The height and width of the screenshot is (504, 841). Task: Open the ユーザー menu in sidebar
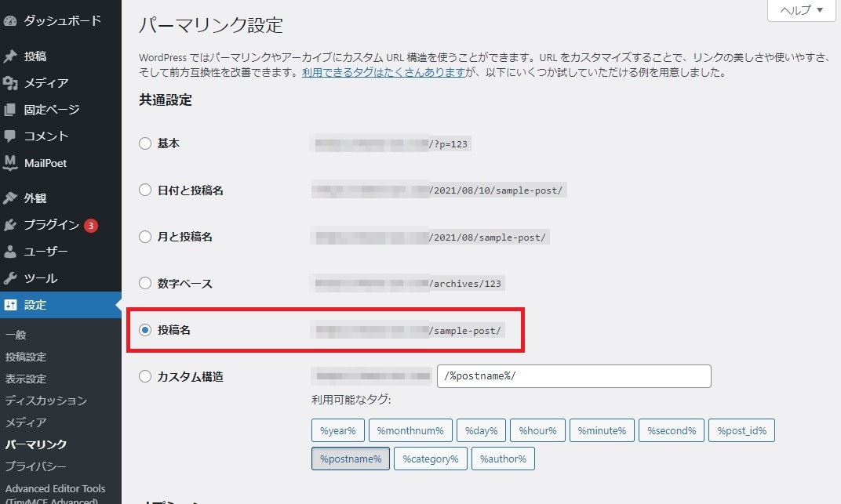pos(46,252)
